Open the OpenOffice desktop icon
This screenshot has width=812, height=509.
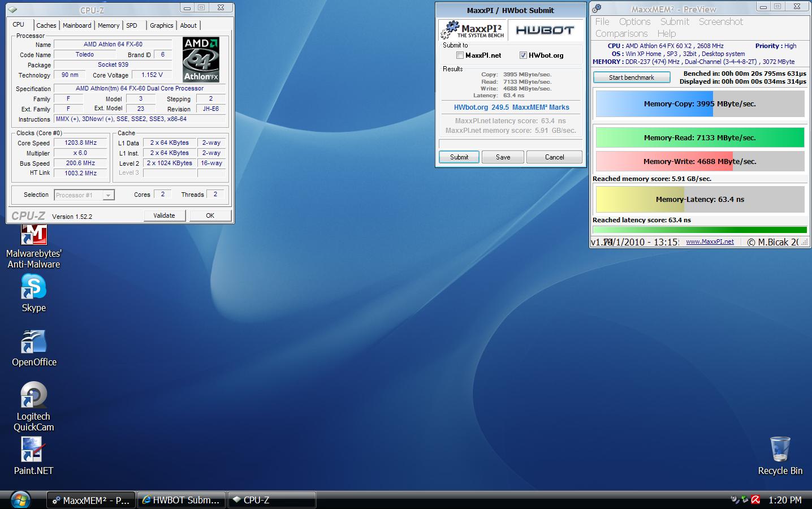[34, 348]
